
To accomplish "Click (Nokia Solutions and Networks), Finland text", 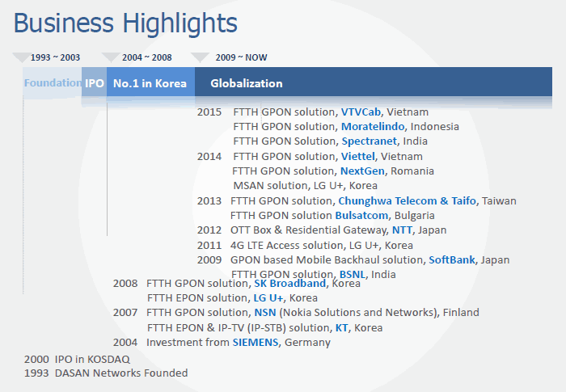I will coord(379,312).
